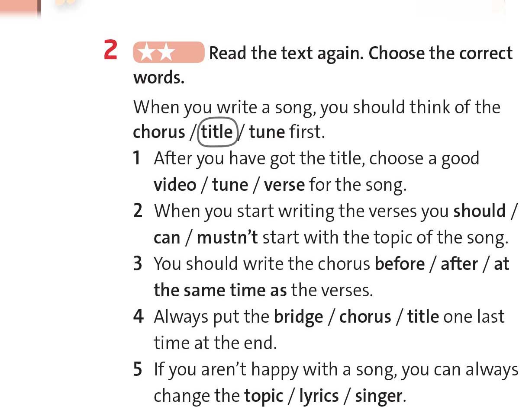Select 'should' in question 2

480,211
